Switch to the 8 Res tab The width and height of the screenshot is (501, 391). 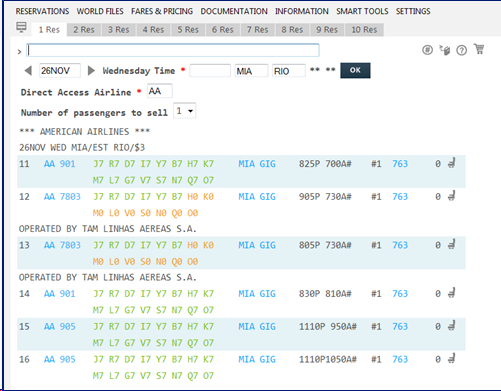click(x=292, y=30)
